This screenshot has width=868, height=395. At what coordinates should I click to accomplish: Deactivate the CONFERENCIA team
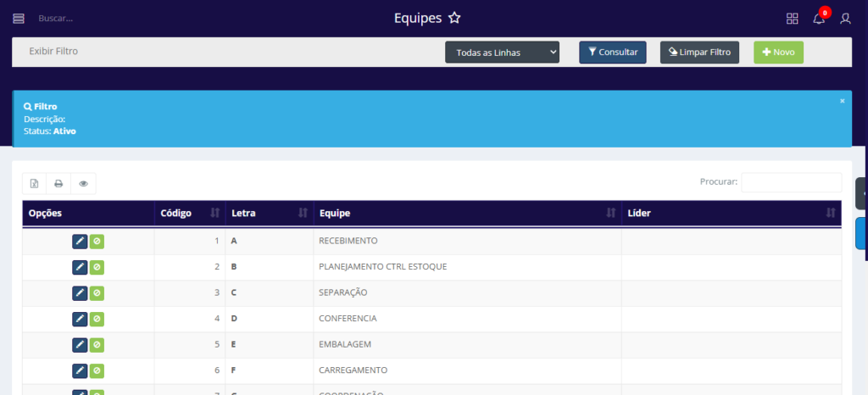tap(97, 319)
